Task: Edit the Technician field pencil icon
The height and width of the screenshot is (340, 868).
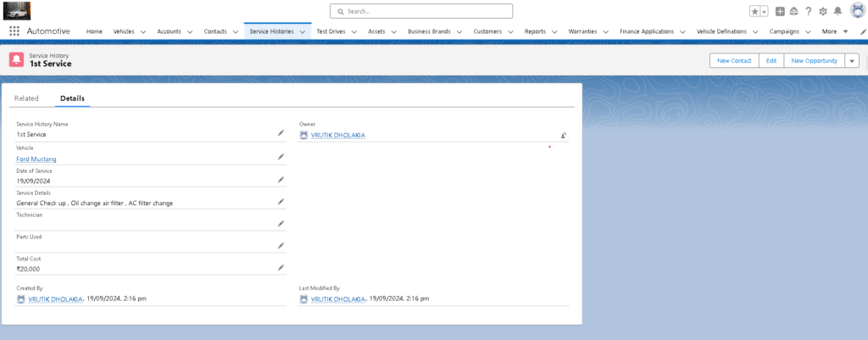Action: (x=281, y=224)
